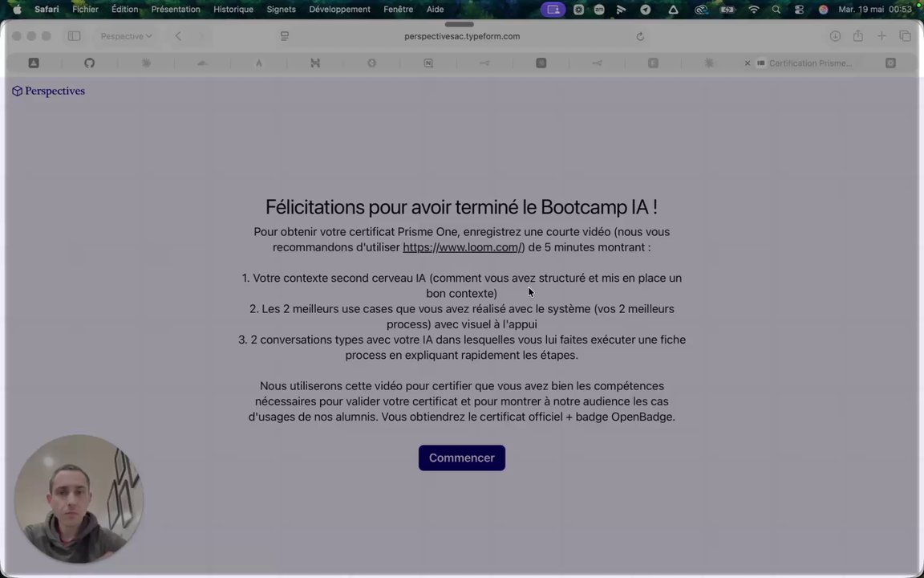This screenshot has width=924, height=578.
Task: Open the Safari downloads icon
Action: [835, 36]
